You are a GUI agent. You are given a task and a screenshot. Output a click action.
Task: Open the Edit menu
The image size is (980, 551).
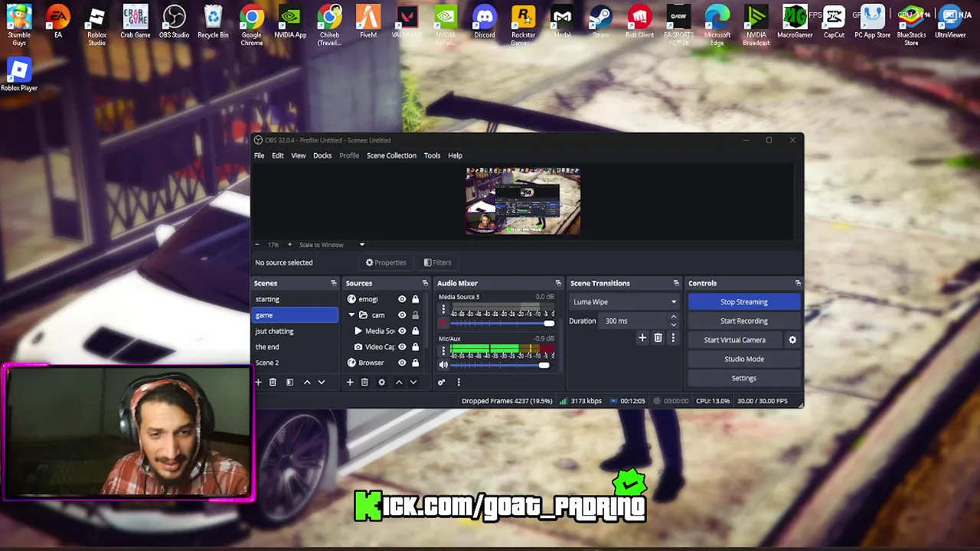[277, 155]
